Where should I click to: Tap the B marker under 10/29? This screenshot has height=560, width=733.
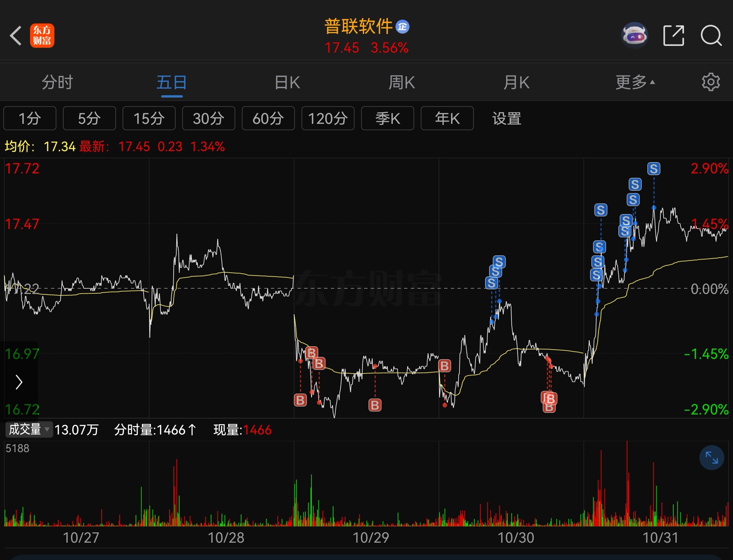[375, 405]
